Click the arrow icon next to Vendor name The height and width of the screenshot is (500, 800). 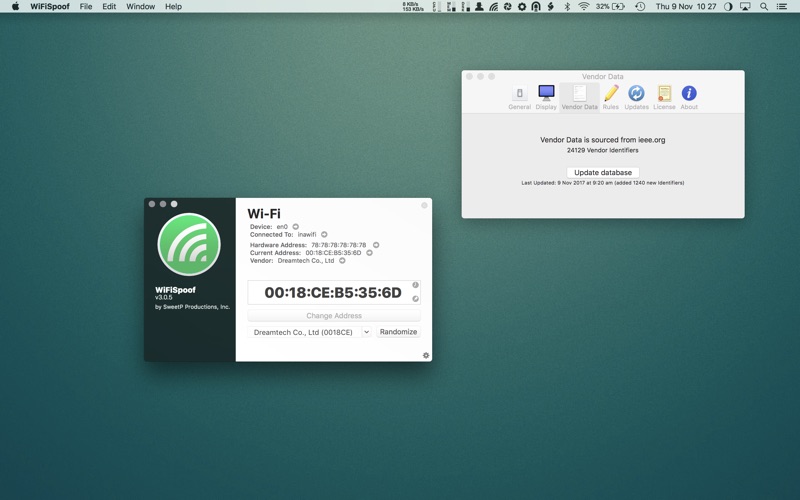pos(342,261)
